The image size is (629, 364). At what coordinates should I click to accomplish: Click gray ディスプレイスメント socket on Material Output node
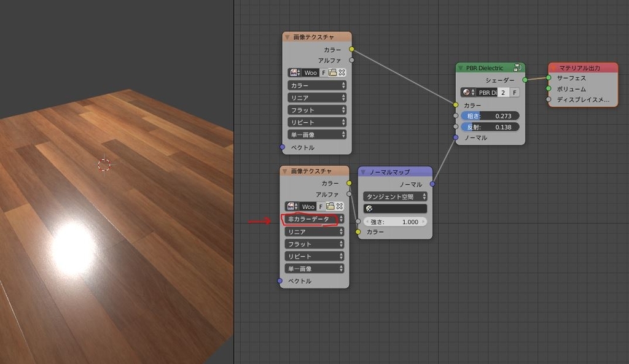(x=549, y=99)
